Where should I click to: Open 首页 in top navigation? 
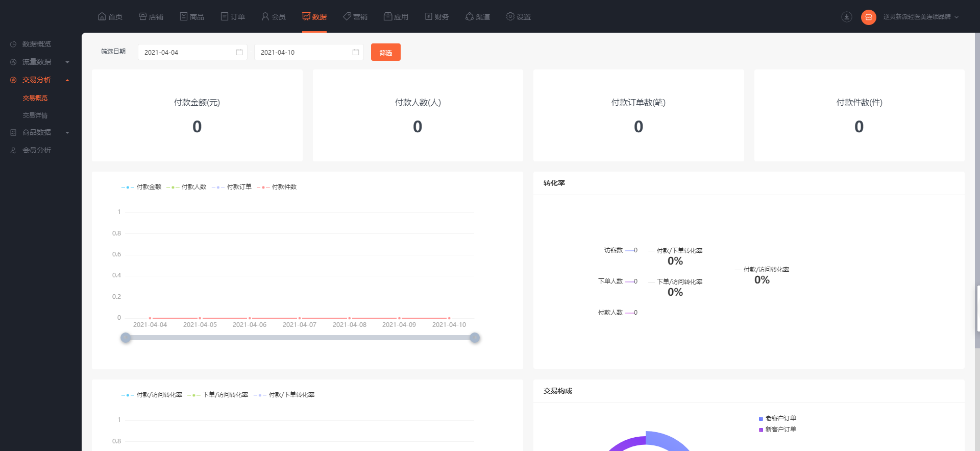110,16
